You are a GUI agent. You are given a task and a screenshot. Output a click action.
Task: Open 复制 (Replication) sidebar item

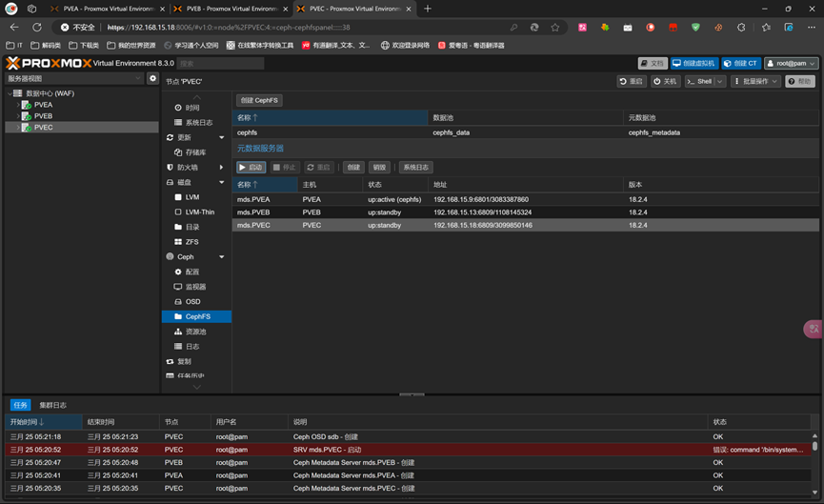(x=184, y=362)
